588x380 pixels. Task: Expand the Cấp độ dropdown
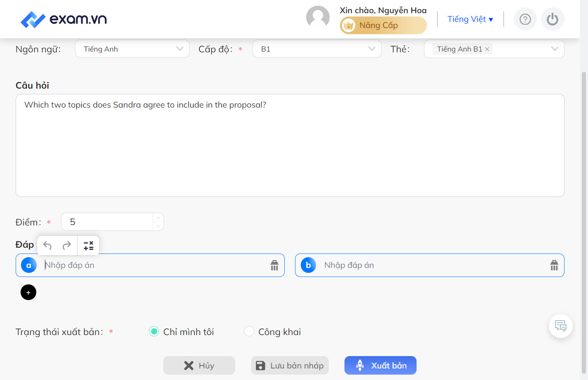(x=317, y=49)
